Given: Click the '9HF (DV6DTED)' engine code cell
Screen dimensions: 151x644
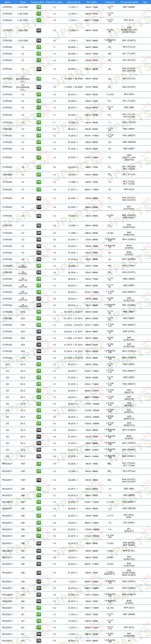Looking at the screenshot, I should 129,635.
